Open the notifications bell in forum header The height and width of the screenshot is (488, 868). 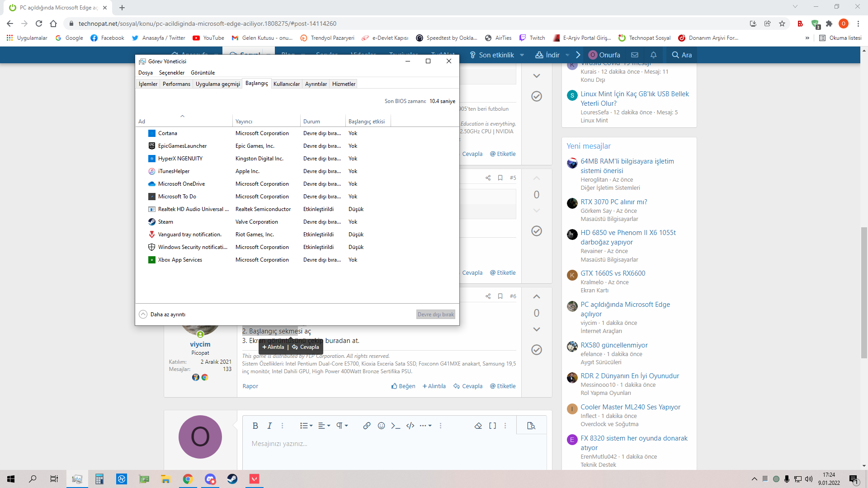pos(653,55)
